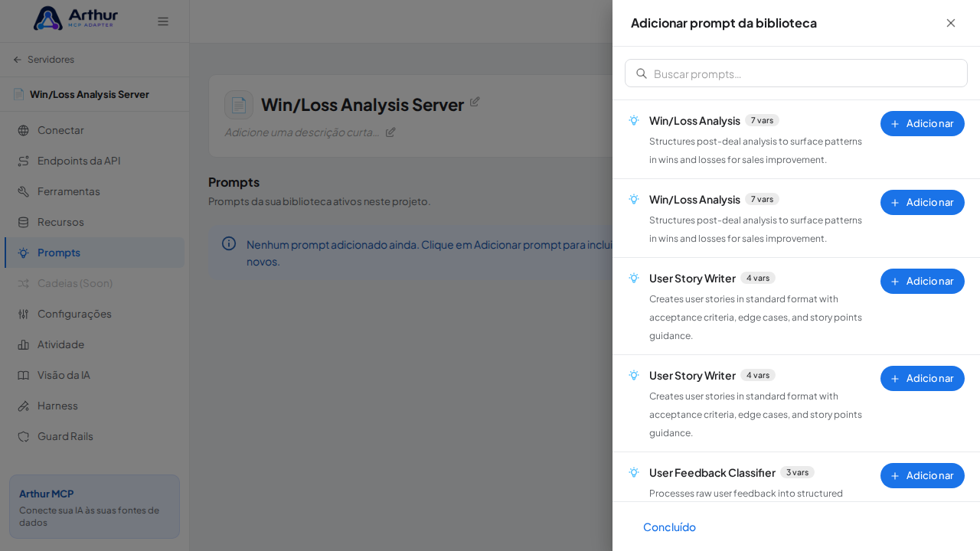The height and width of the screenshot is (551, 980).
Task: Click the large document avatar beside server title
Action: tap(239, 105)
